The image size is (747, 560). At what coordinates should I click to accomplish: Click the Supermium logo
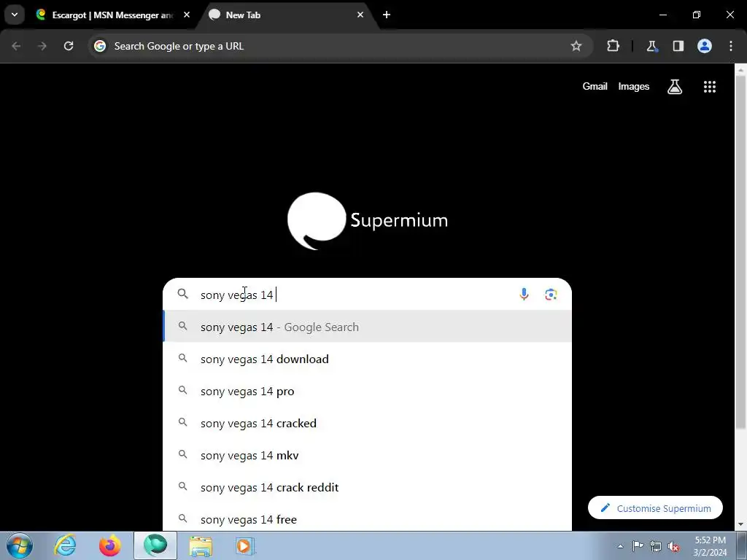coord(368,220)
